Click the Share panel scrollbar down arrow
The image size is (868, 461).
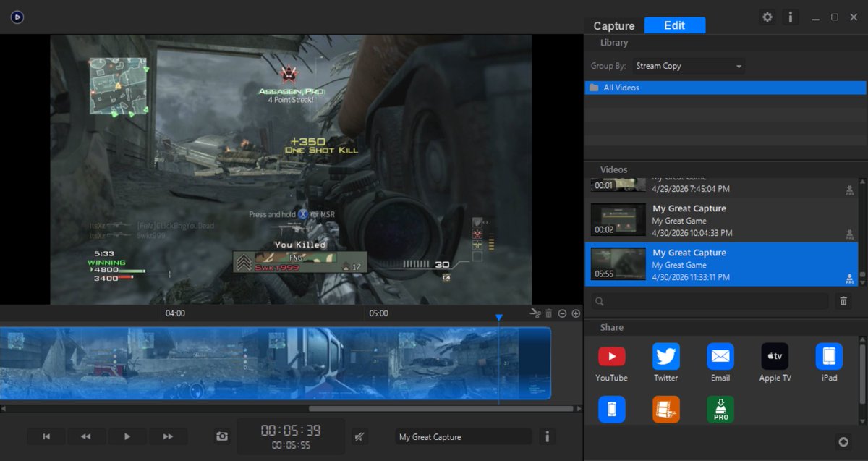pos(862,420)
